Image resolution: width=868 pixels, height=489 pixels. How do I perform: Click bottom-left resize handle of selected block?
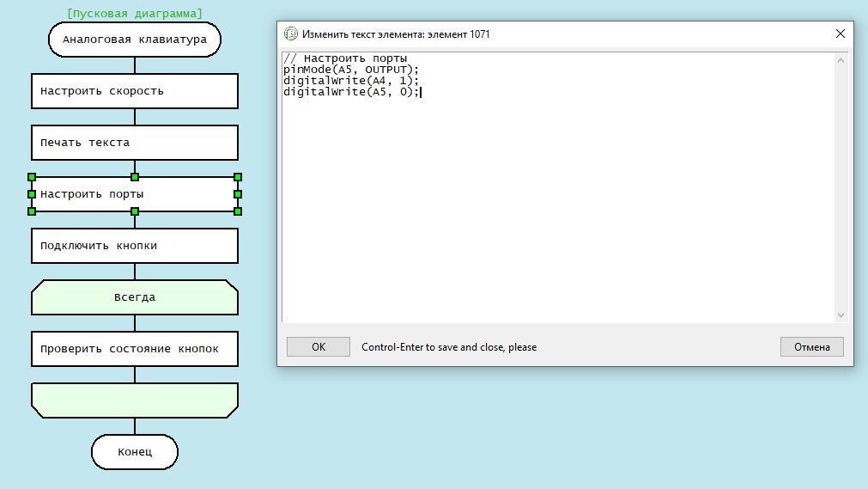(x=32, y=211)
